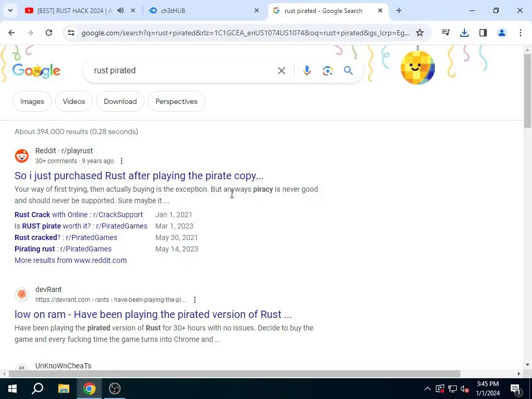Filter results by Videos

click(74, 101)
